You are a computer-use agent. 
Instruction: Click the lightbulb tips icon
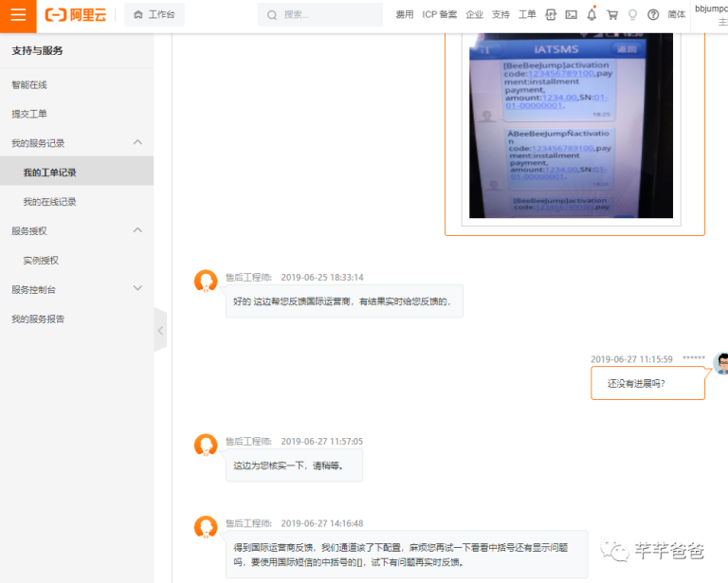point(632,15)
